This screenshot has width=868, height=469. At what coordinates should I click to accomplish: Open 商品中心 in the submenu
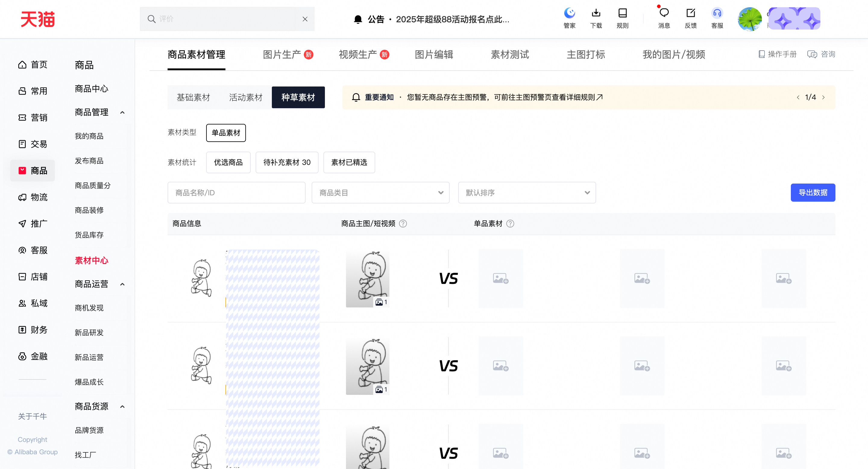point(91,89)
